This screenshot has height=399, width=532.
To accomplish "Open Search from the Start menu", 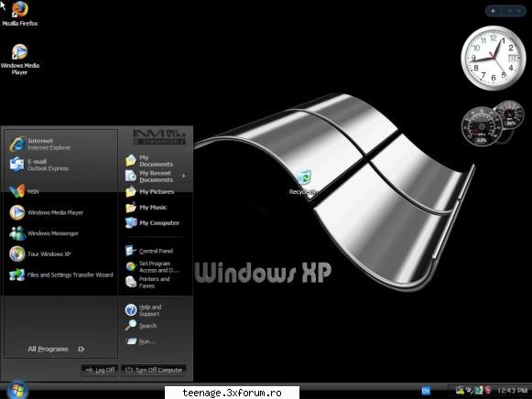I will click(141, 326).
